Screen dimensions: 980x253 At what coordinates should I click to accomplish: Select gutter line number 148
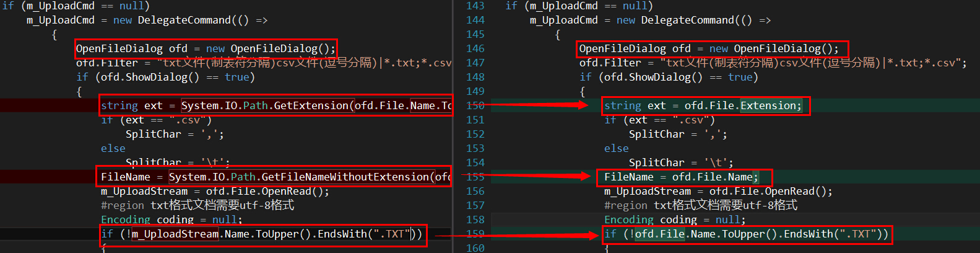click(x=475, y=77)
